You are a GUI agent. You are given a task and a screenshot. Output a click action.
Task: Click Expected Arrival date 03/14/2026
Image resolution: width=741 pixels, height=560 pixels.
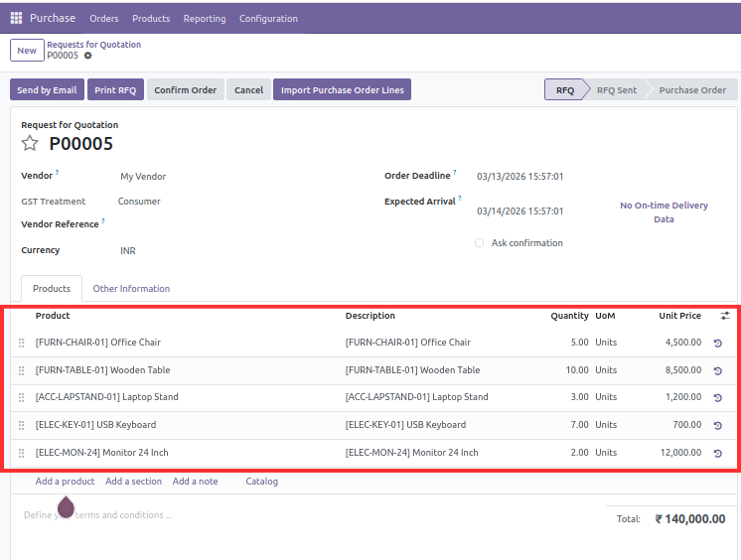click(x=519, y=211)
